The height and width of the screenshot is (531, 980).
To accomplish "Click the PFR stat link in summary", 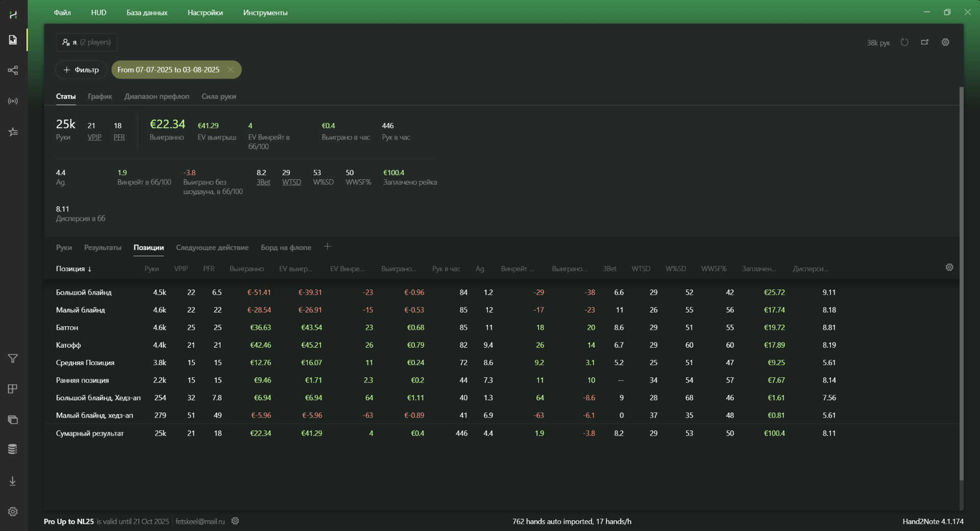I will [x=119, y=137].
